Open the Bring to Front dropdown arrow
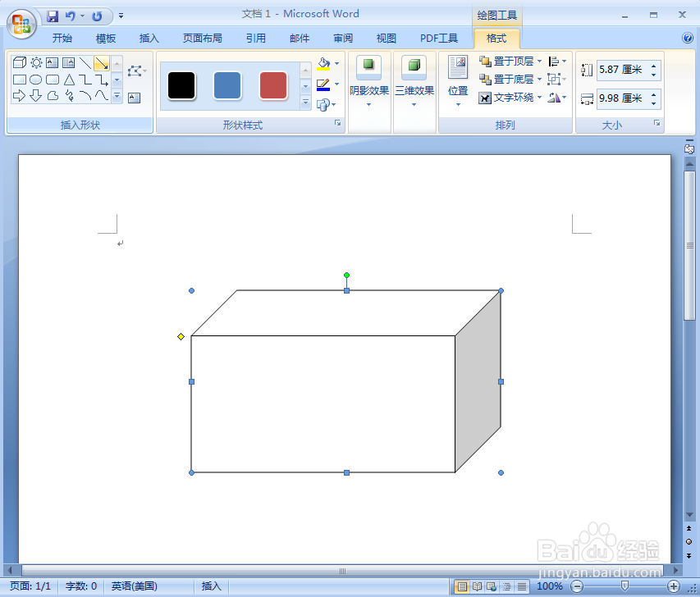This screenshot has width=700, height=597. click(x=540, y=62)
